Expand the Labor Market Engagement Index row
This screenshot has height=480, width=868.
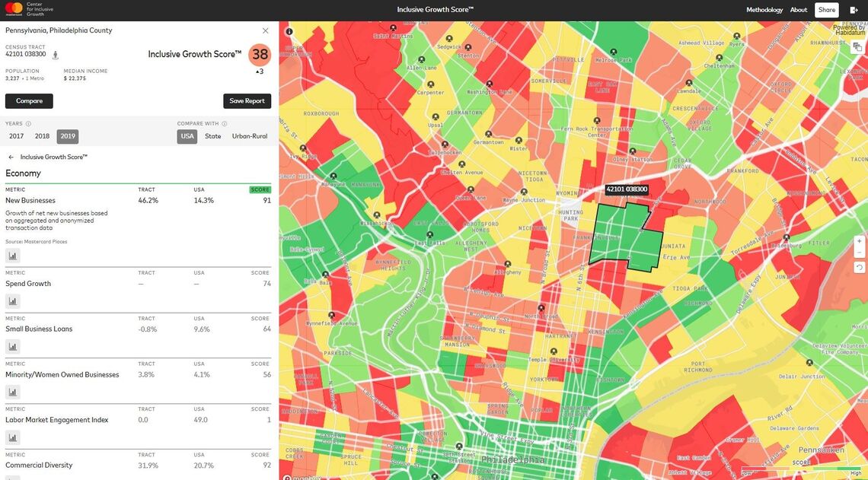(139, 420)
